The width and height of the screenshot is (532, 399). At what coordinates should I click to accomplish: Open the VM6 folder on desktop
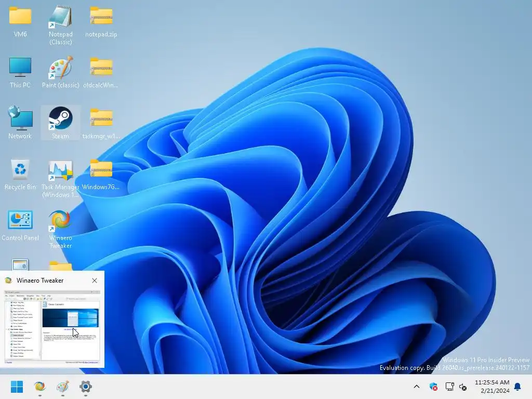point(20,21)
